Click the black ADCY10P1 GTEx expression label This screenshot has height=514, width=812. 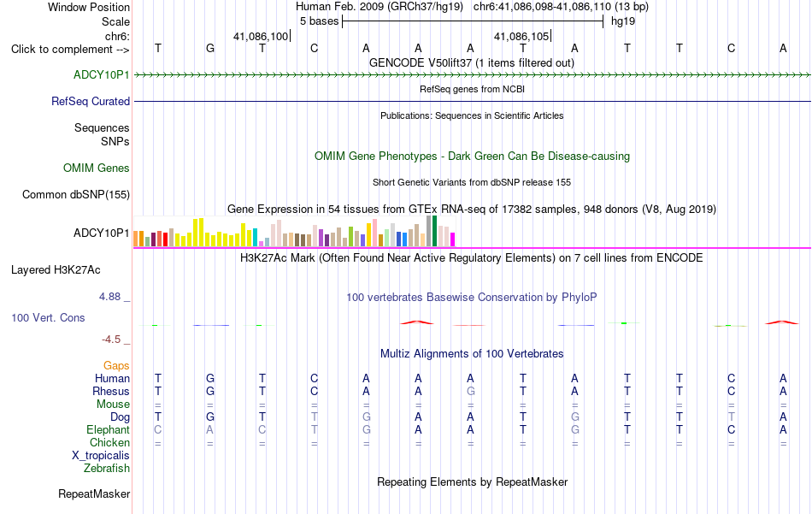(x=101, y=233)
